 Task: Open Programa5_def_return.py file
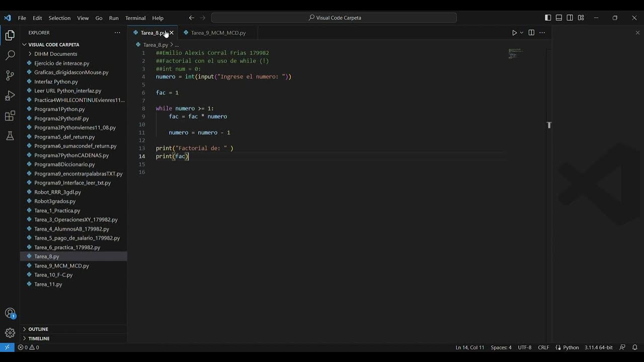pyautogui.click(x=64, y=137)
